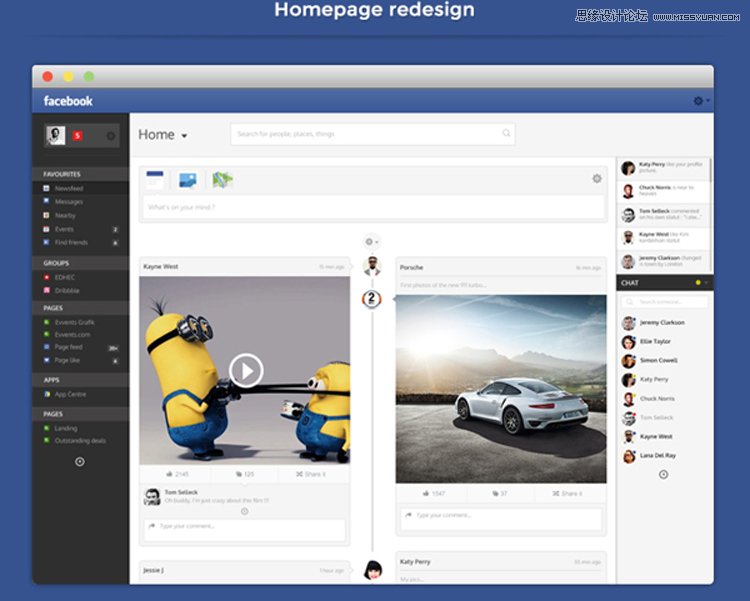Screen dimensions: 750x601
Task: Open comments count 37 on Porsche post
Action: pyautogui.click(x=499, y=493)
